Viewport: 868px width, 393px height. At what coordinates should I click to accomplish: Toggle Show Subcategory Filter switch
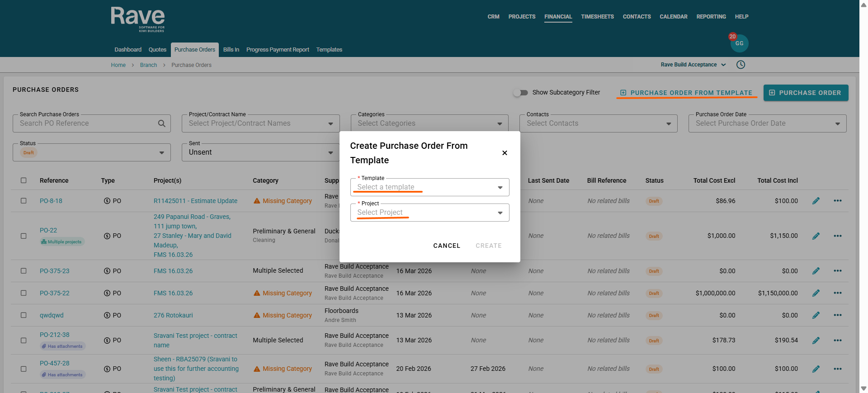521,92
